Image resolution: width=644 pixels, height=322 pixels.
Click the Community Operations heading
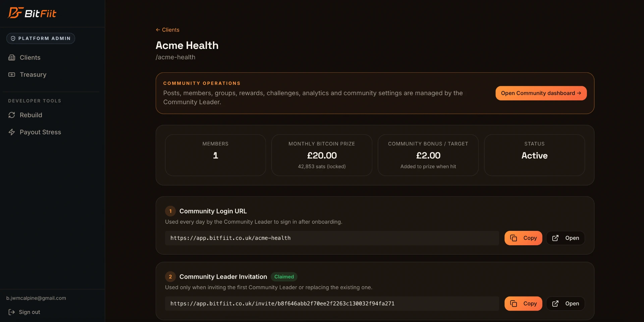(x=202, y=83)
